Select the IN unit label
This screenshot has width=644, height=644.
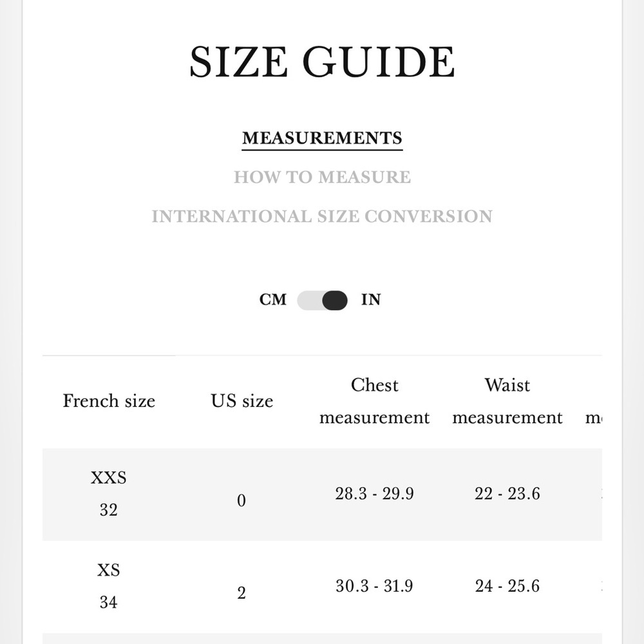371,300
